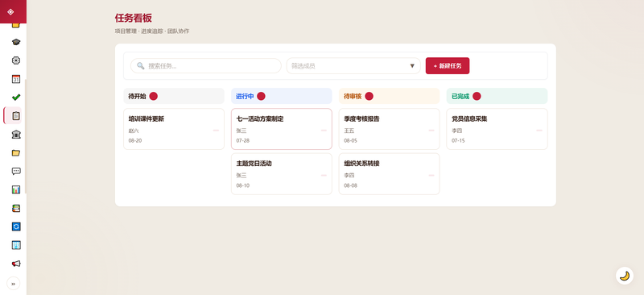
Task: Click the red count badge beside 待开始
Action: tap(153, 96)
